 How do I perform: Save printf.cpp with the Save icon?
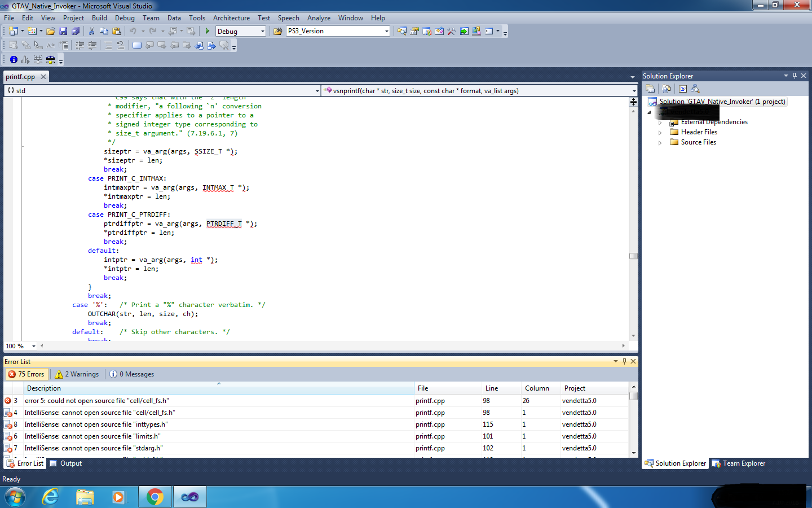tap(63, 32)
